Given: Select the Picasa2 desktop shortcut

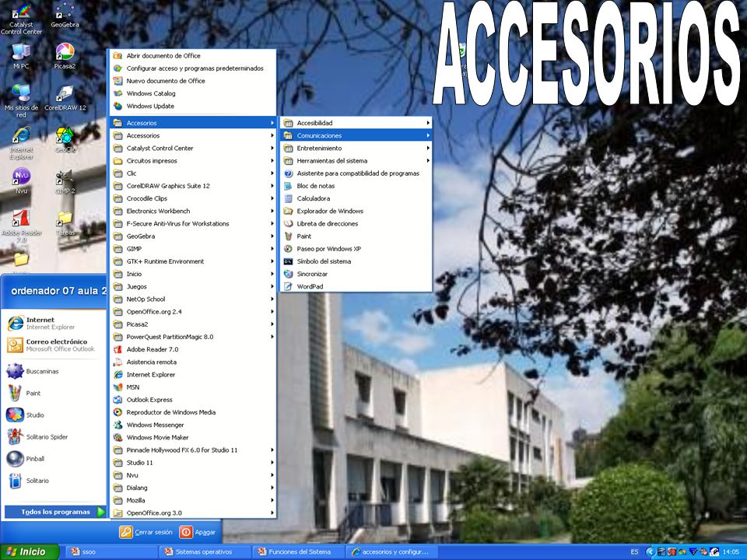Looking at the screenshot, I should point(65,56).
